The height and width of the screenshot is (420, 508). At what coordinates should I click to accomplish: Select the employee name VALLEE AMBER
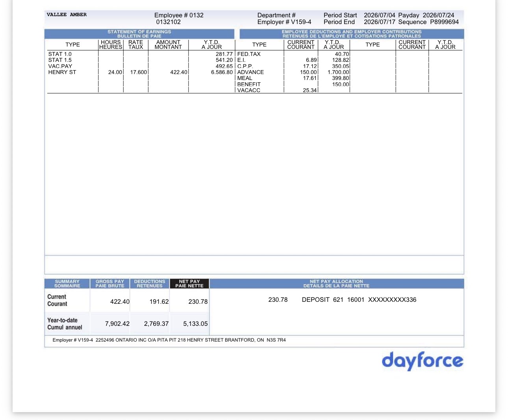(x=67, y=15)
